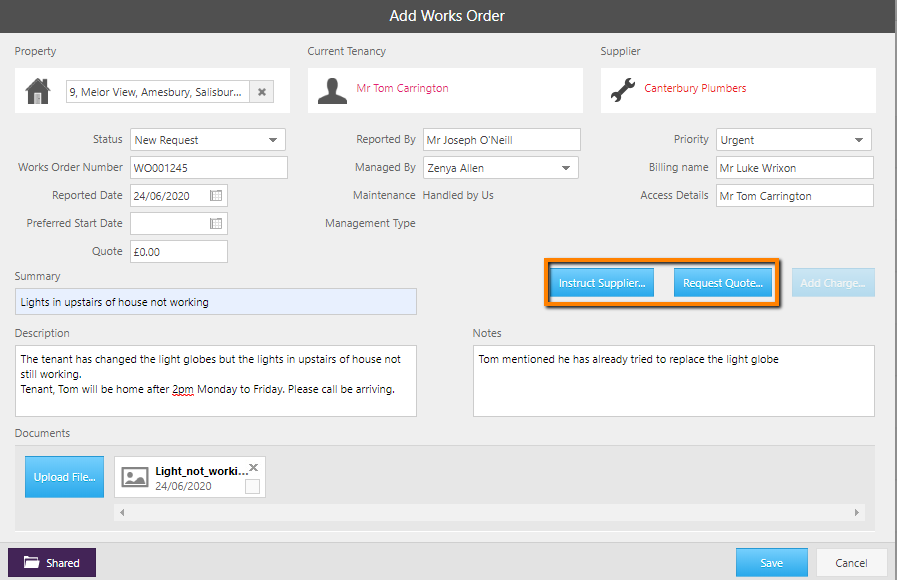The width and height of the screenshot is (897, 580).
Task: Open the Reported Date calendar picker
Action: pyautogui.click(x=216, y=196)
